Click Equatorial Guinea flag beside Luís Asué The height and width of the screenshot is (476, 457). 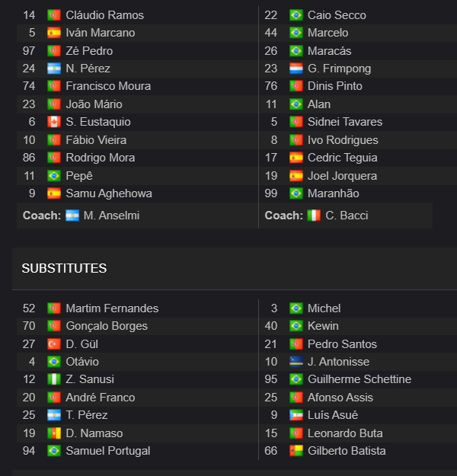coord(296,415)
